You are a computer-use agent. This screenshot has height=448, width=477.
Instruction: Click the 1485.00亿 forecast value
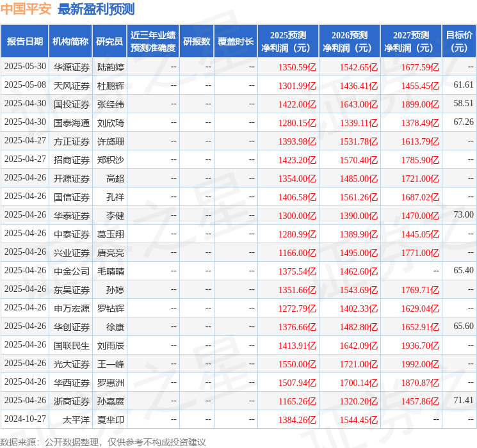(359, 179)
